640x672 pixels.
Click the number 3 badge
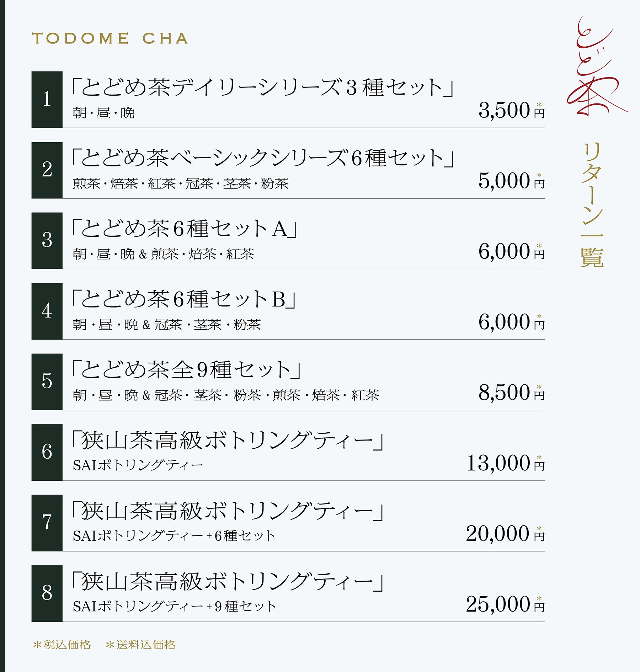click(x=47, y=240)
